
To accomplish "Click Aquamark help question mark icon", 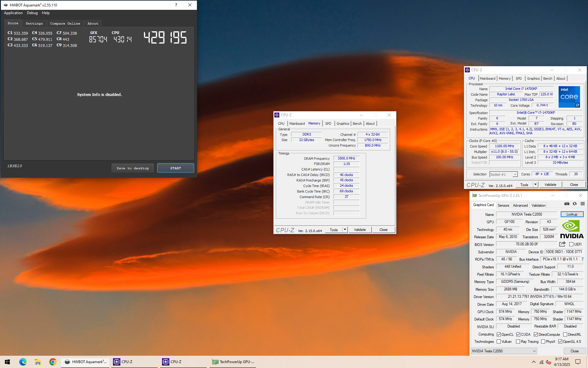I will coord(176,5).
